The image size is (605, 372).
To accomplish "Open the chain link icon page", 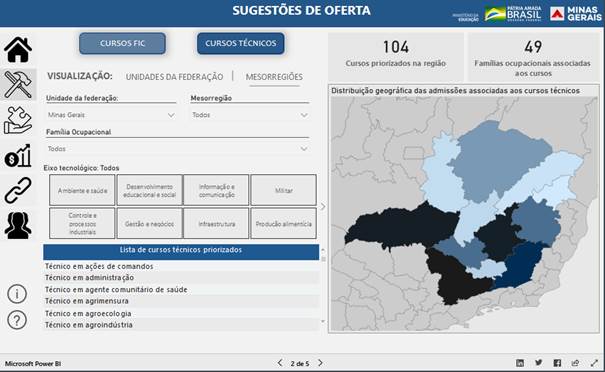I will click(x=18, y=190).
